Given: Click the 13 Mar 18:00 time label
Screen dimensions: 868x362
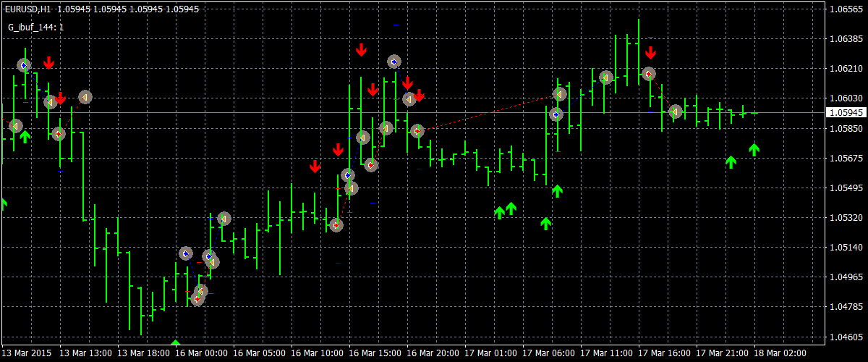Looking at the screenshot, I should click(144, 353).
